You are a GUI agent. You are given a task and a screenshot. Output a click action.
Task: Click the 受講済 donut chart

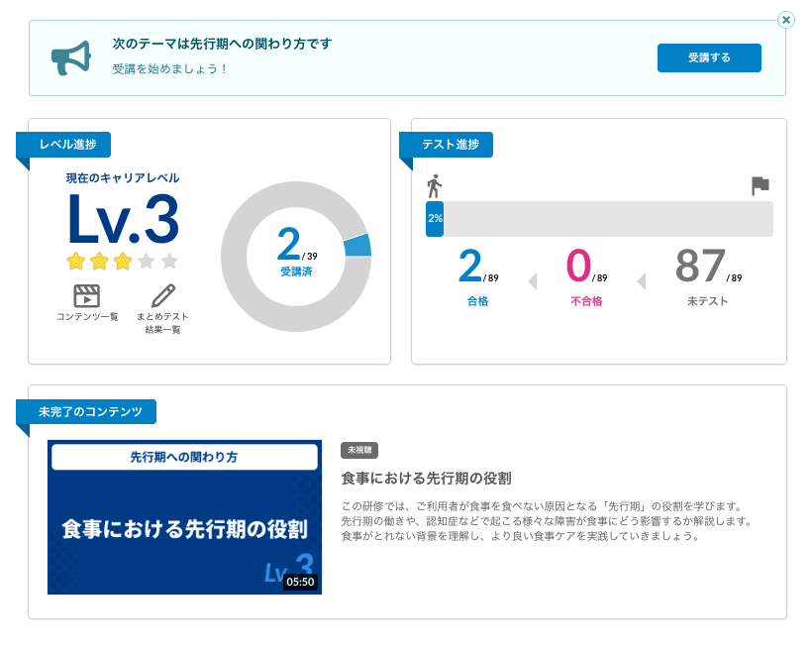tap(296, 257)
